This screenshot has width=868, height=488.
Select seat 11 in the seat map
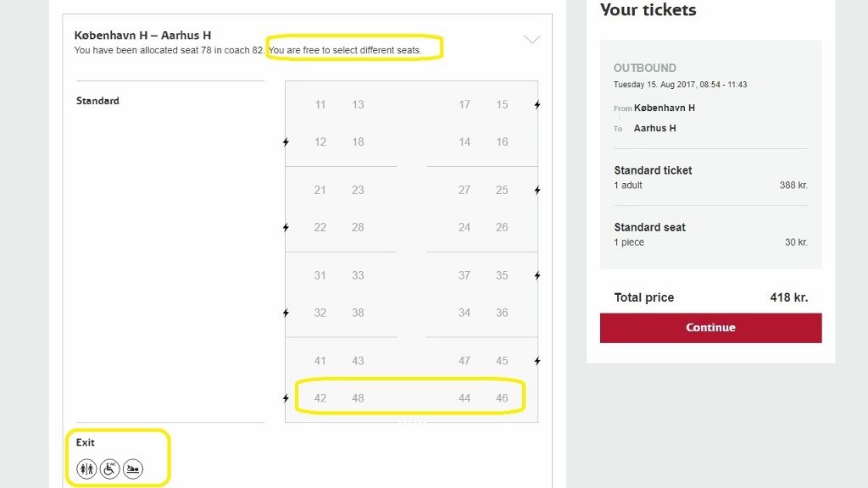coord(320,104)
